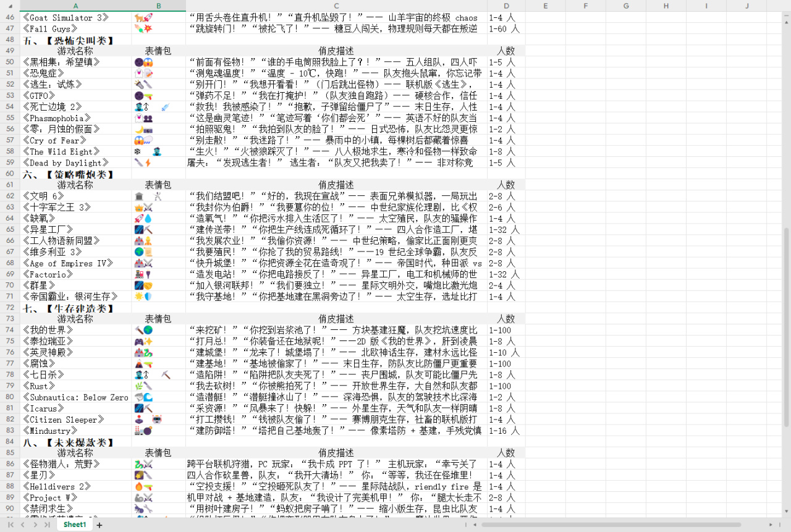Click cell 《Age of Empires IV》
This screenshot has height=532, width=791.
click(75, 263)
